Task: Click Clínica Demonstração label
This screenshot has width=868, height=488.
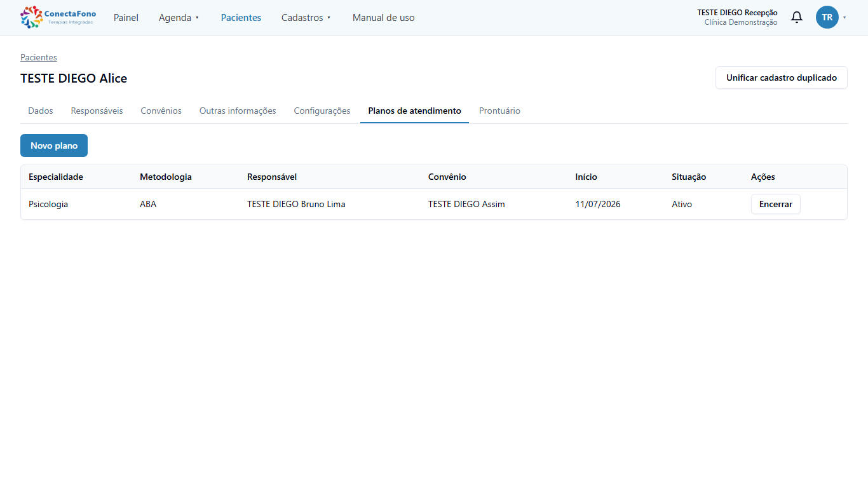Action: coord(741,22)
